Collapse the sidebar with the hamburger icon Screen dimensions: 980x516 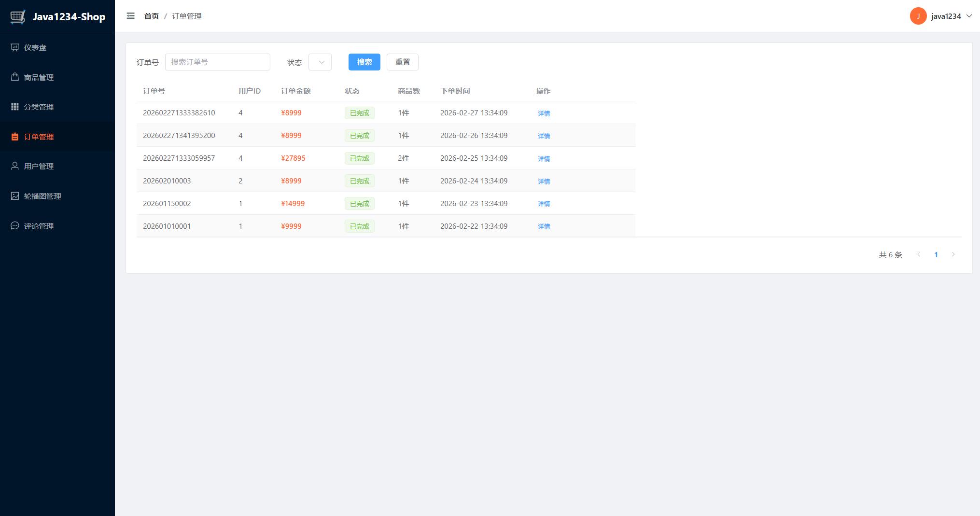point(130,16)
